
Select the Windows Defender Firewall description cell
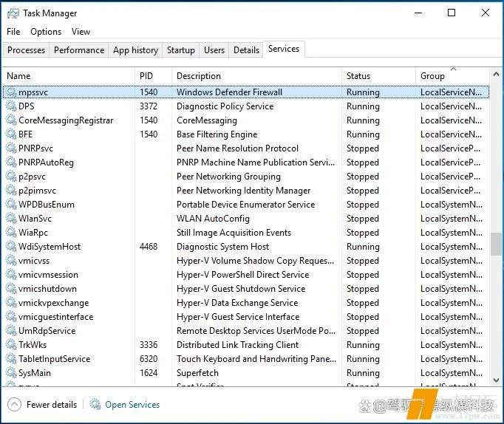(x=230, y=92)
